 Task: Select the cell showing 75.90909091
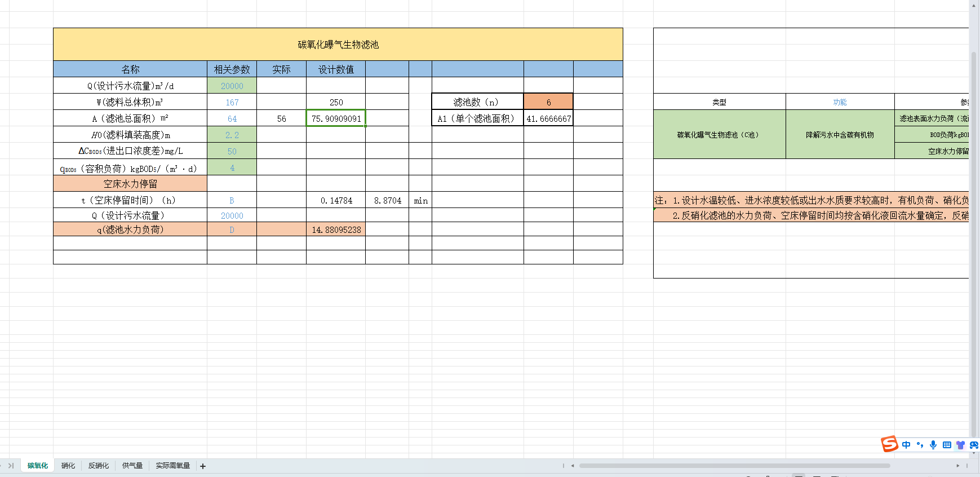tap(336, 118)
